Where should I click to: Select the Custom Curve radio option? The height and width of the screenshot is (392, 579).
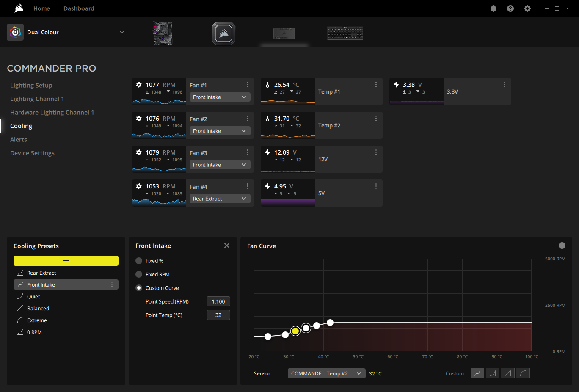point(139,288)
